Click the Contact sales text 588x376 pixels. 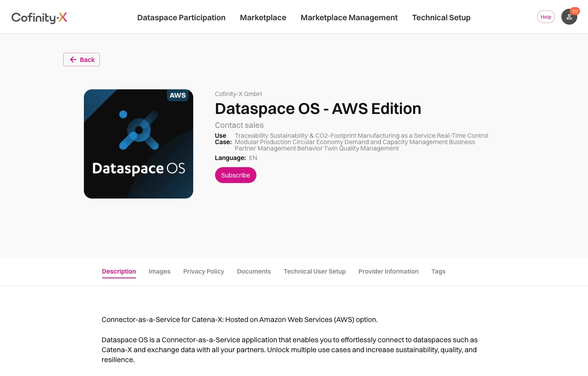239,125
